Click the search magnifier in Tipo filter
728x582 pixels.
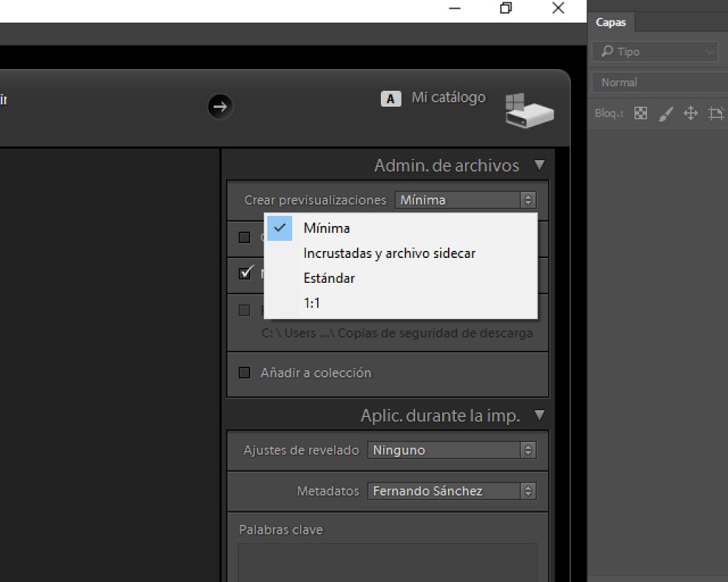[607, 51]
